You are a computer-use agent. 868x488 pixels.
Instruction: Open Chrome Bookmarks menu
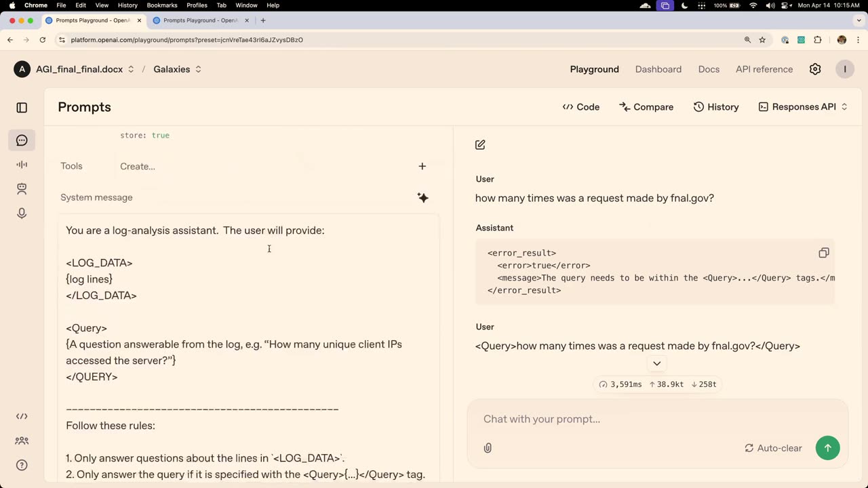click(x=162, y=5)
